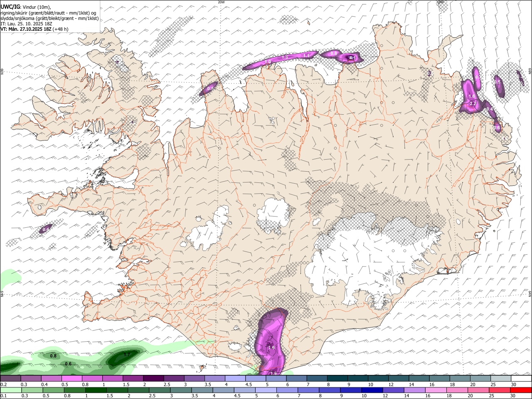Click the 'rigning/skúrir (grænt/blátt/rautt' legend description line
Image resolution: width=532 pixels, height=399 pixels.
tap(48, 13)
